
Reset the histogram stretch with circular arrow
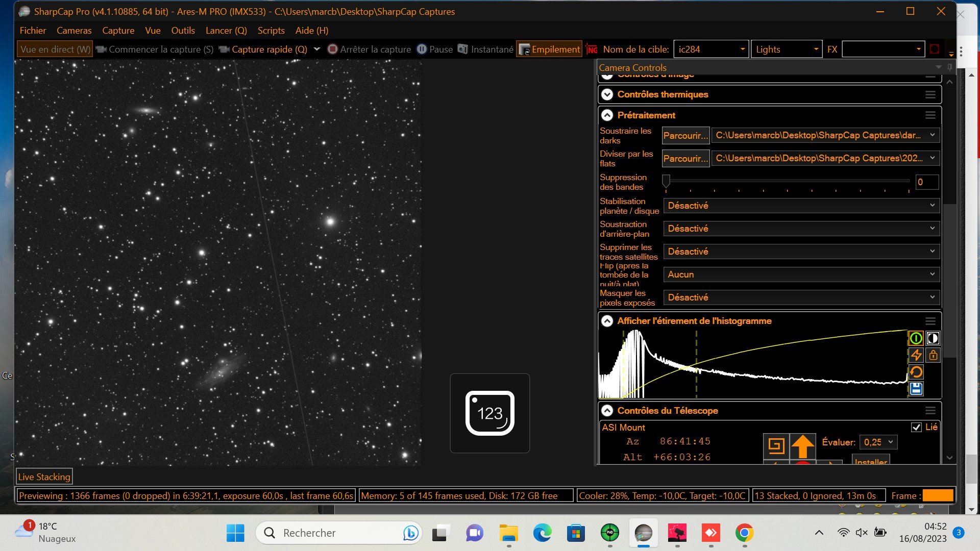click(916, 372)
